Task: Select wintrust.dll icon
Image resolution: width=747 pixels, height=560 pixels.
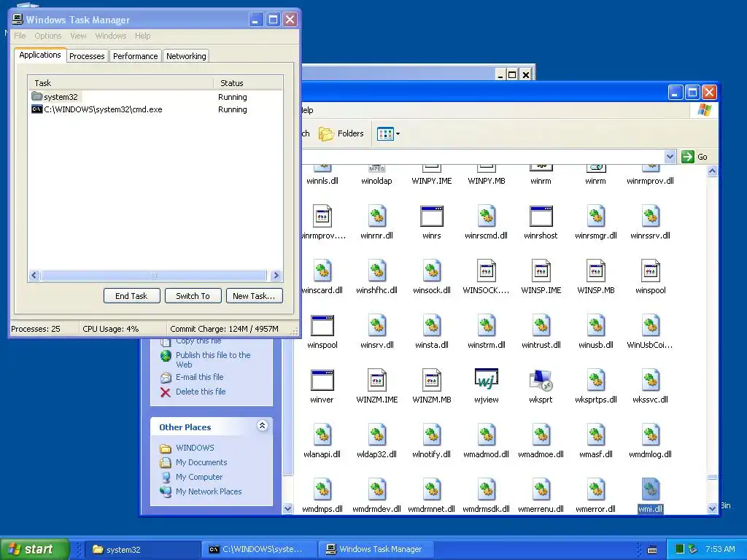Action: point(541,326)
